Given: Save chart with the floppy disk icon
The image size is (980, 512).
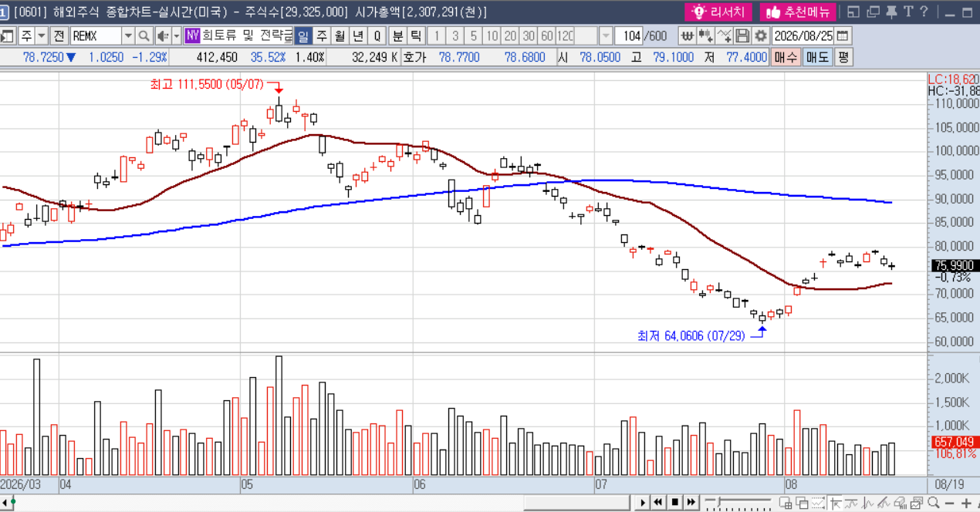Looking at the screenshot, I should coord(742,36).
